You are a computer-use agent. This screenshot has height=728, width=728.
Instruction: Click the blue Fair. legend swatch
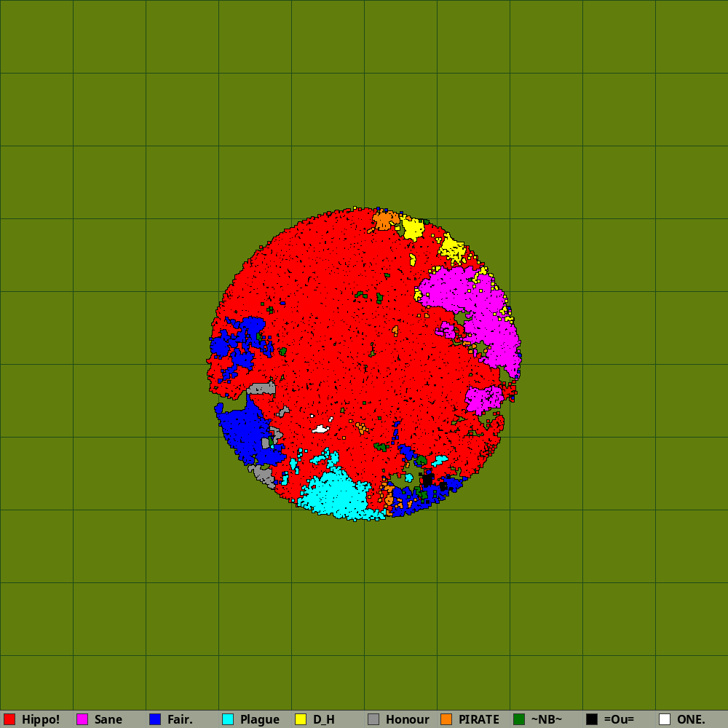click(155, 719)
